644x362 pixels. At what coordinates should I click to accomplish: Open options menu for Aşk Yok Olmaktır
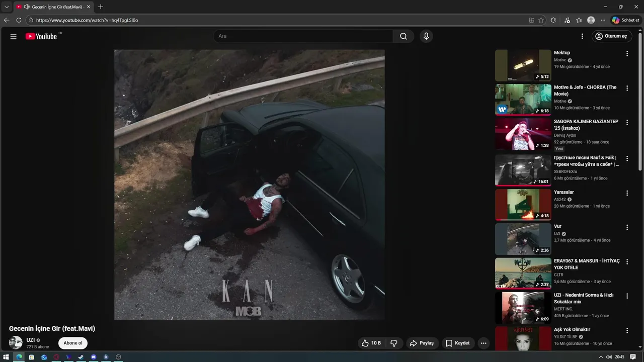pos(627,330)
